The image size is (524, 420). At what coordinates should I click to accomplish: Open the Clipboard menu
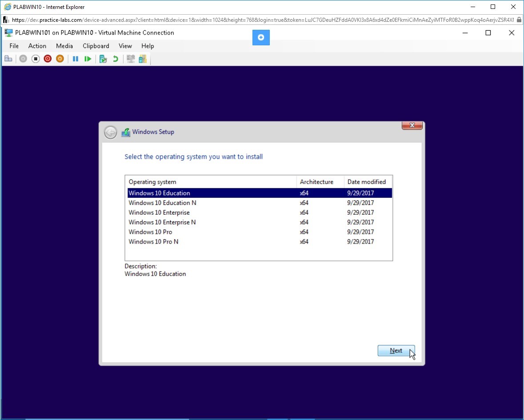coord(96,46)
